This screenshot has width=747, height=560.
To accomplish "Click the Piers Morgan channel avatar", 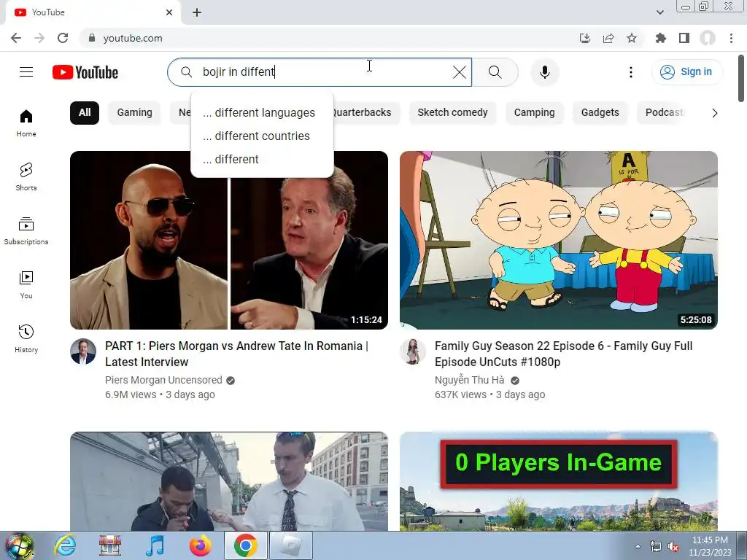I will point(83,352).
